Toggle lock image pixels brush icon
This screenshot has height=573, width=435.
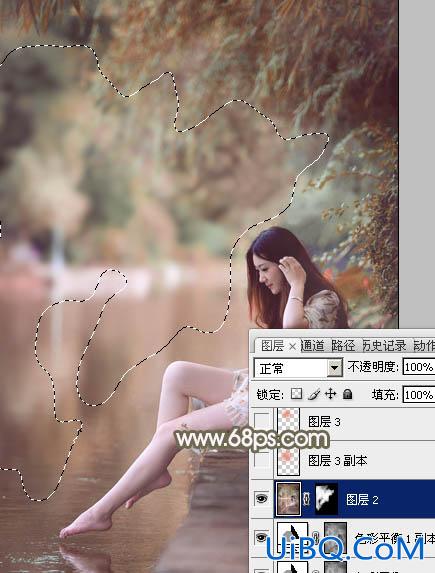(x=314, y=394)
